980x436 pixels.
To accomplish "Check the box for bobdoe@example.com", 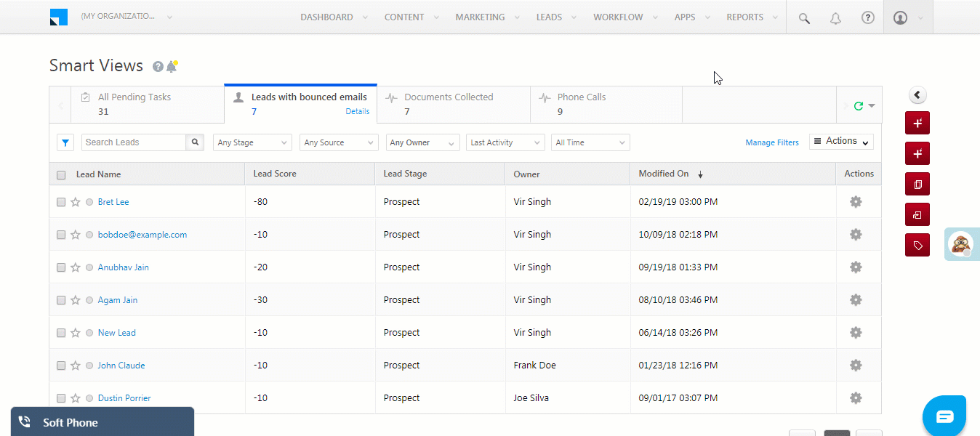I will (x=61, y=235).
